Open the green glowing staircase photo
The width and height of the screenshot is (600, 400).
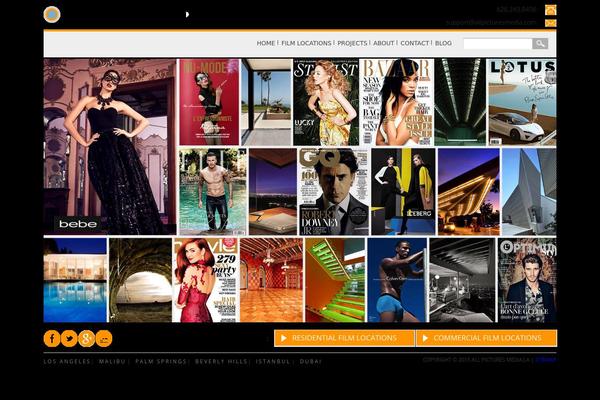click(335, 280)
